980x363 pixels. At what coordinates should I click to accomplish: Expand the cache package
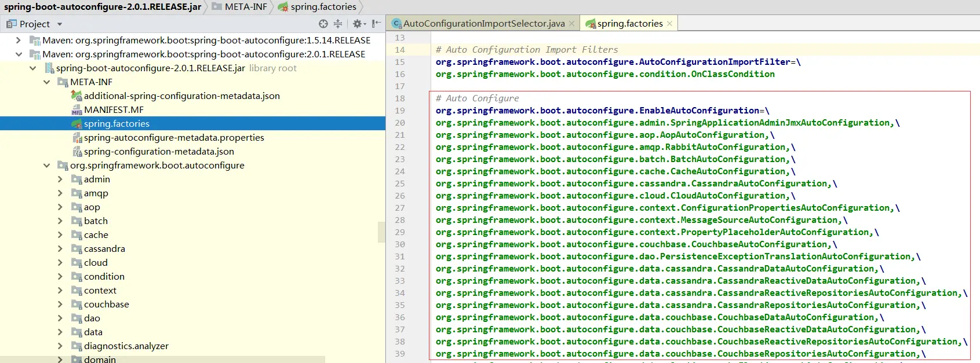point(60,234)
